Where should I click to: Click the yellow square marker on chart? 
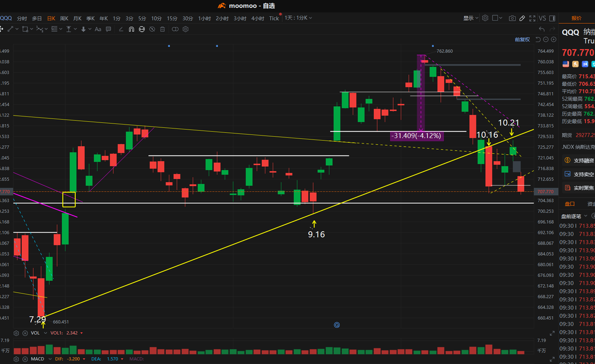(x=69, y=199)
